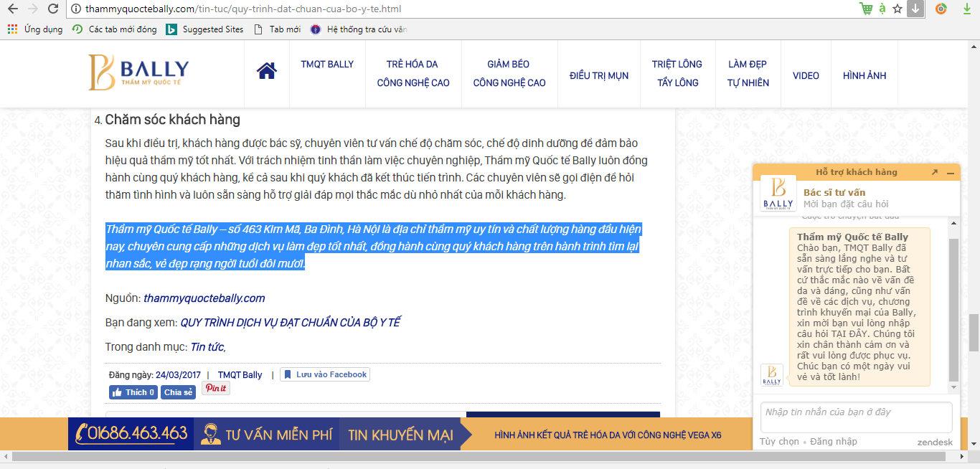The image size is (980, 469).
Task: Click the green shopping cart extension icon
Action: pos(867,9)
